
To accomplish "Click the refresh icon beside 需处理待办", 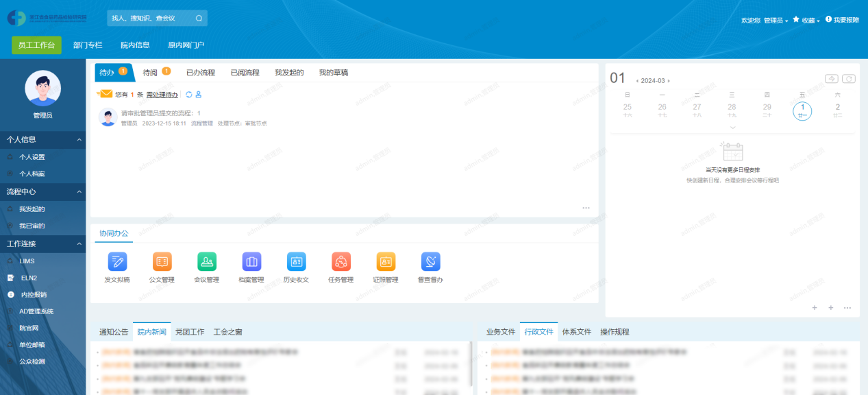I will (189, 95).
